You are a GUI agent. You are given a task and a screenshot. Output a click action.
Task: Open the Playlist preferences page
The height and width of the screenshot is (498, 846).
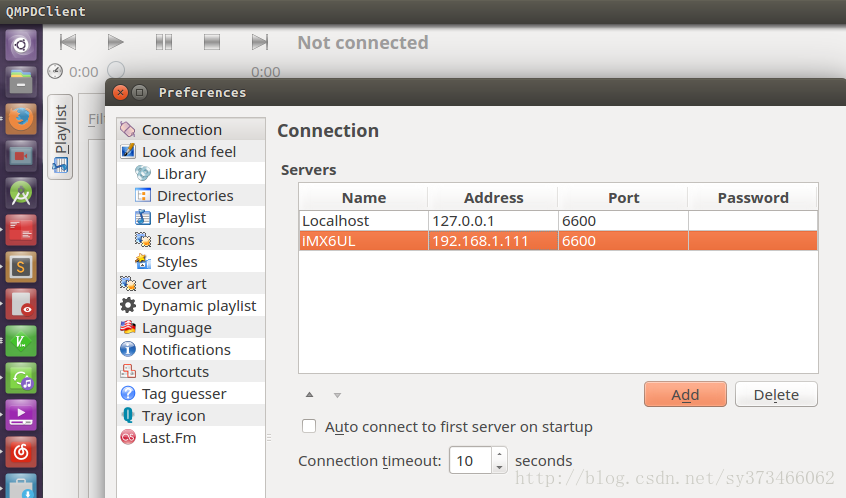[x=191, y=218]
